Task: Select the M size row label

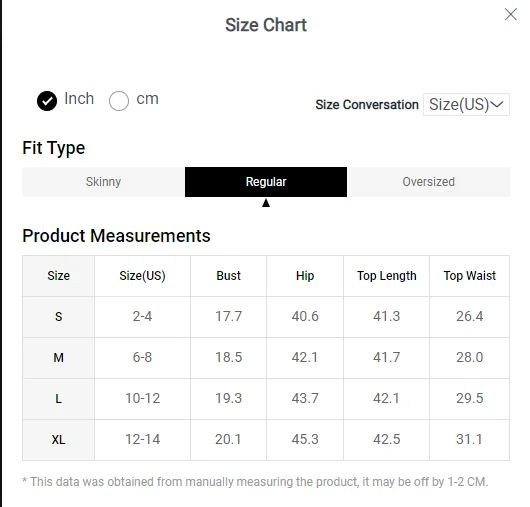Action: click(58, 358)
